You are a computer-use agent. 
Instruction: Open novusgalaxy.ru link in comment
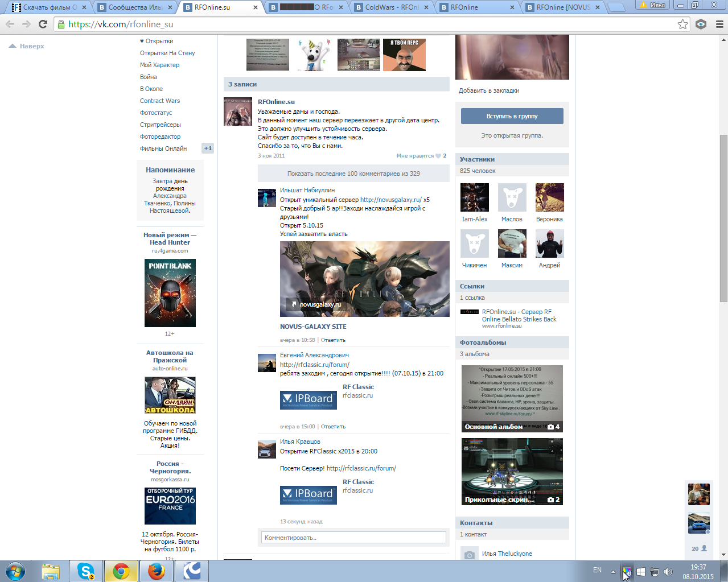[391, 200]
